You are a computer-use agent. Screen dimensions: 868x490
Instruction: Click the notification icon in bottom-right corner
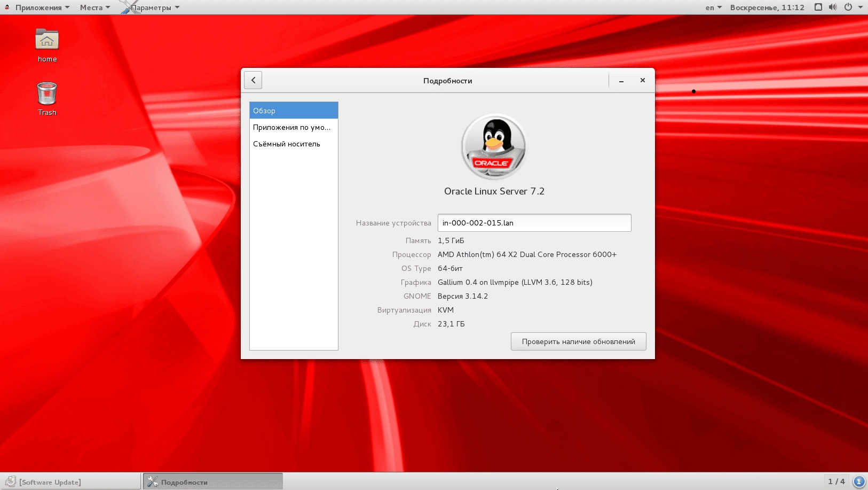[x=859, y=481]
